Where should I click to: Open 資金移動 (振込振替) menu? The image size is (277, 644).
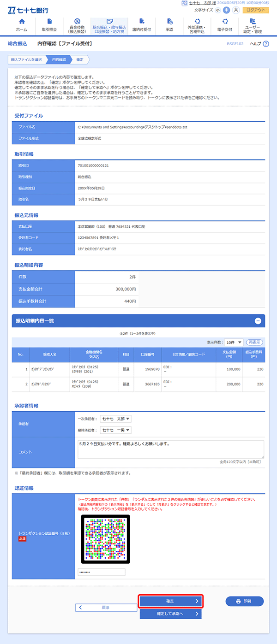coord(77,26)
